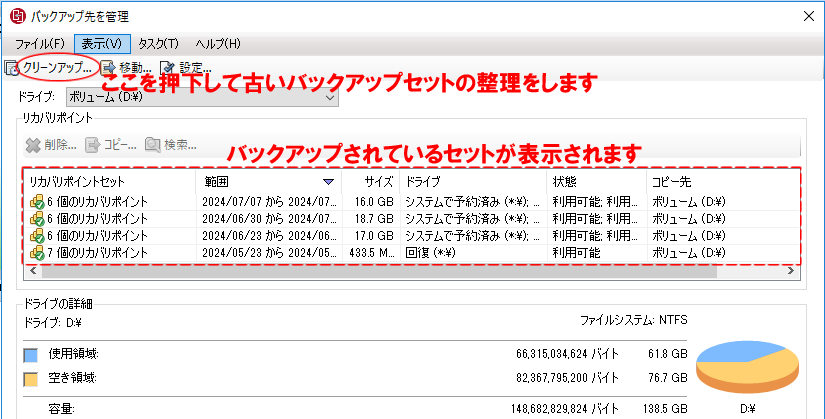Open the 表示(V) menu
This screenshot has height=419, width=825.
coord(102,44)
